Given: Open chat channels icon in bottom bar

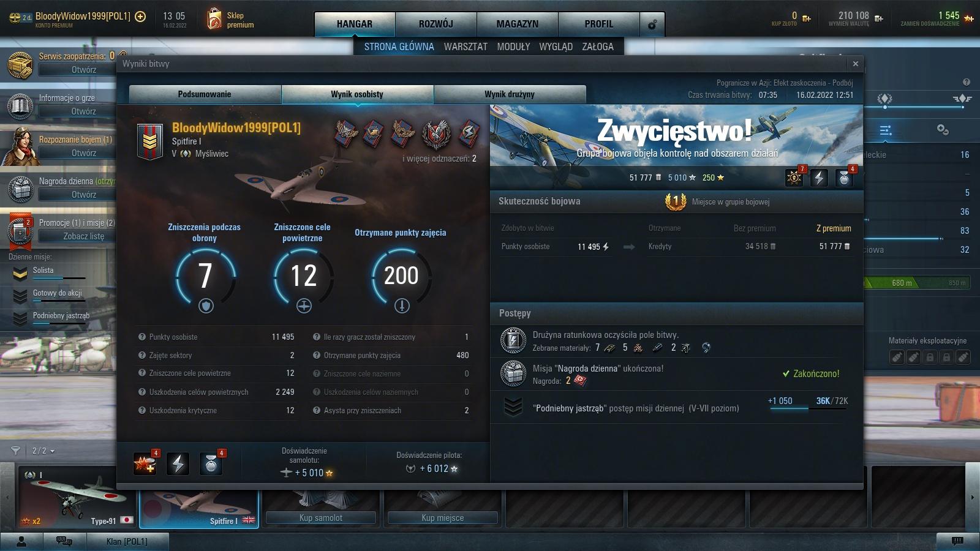Looking at the screenshot, I should pyautogui.click(x=64, y=541).
